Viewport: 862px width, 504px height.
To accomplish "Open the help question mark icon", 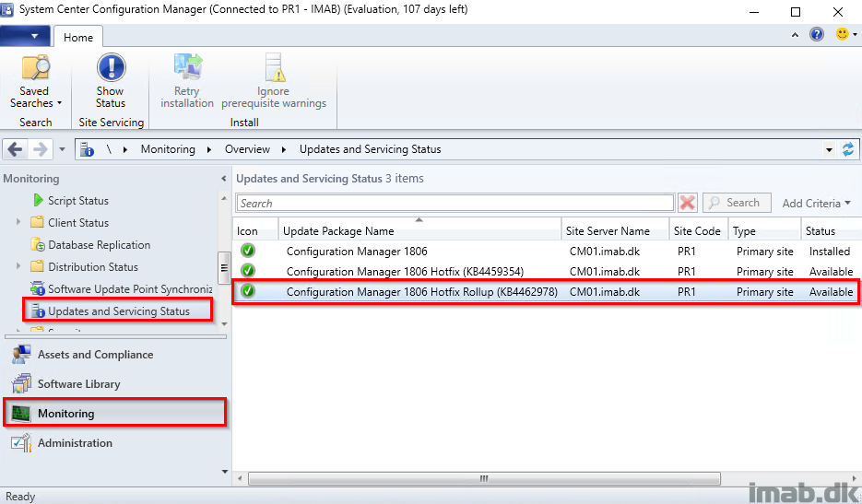I will (817, 35).
